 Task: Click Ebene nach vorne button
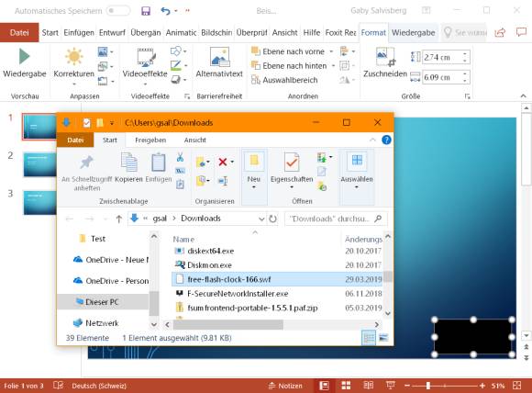tap(288, 51)
